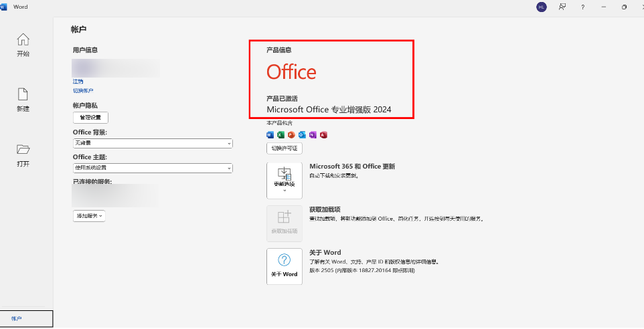Screen dimensions: 644x329
Task: Click the HL account avatar
Action: click(542, 7)
